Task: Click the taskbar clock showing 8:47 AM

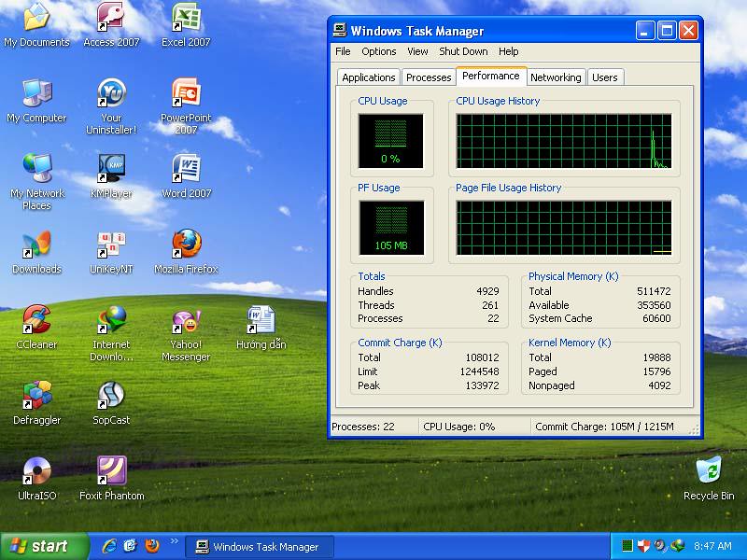Action: (712, 546)
